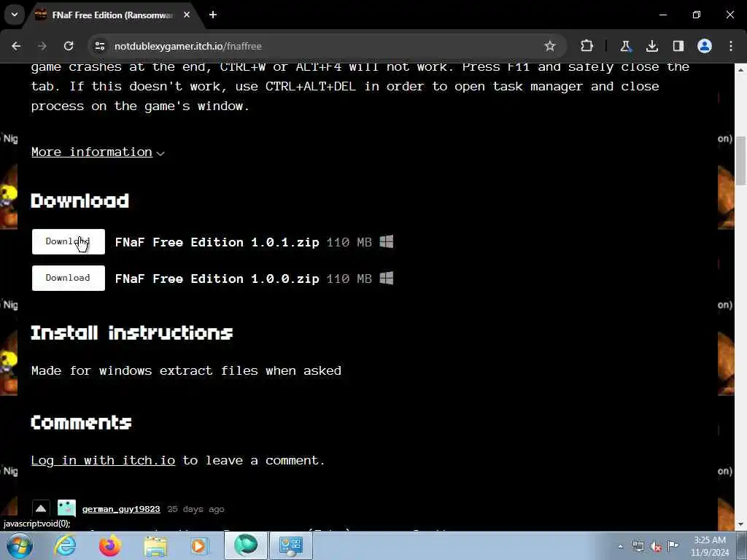Open Windows Explorer folder on taskbar

point(155,545)
